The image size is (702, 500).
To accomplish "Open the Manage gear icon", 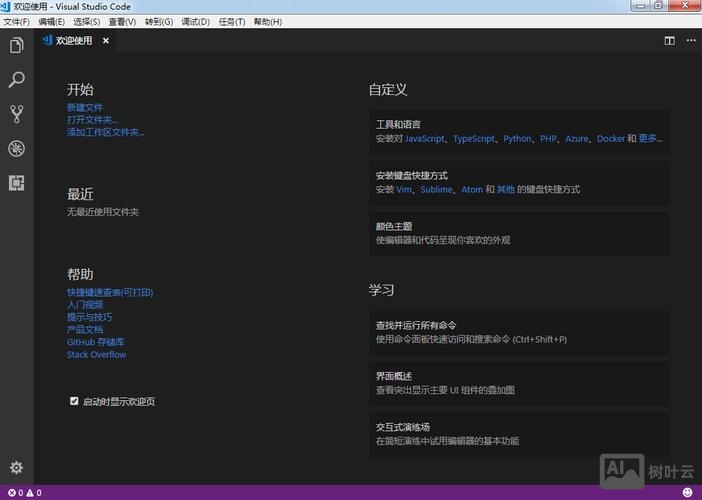I will click(17, 467).
